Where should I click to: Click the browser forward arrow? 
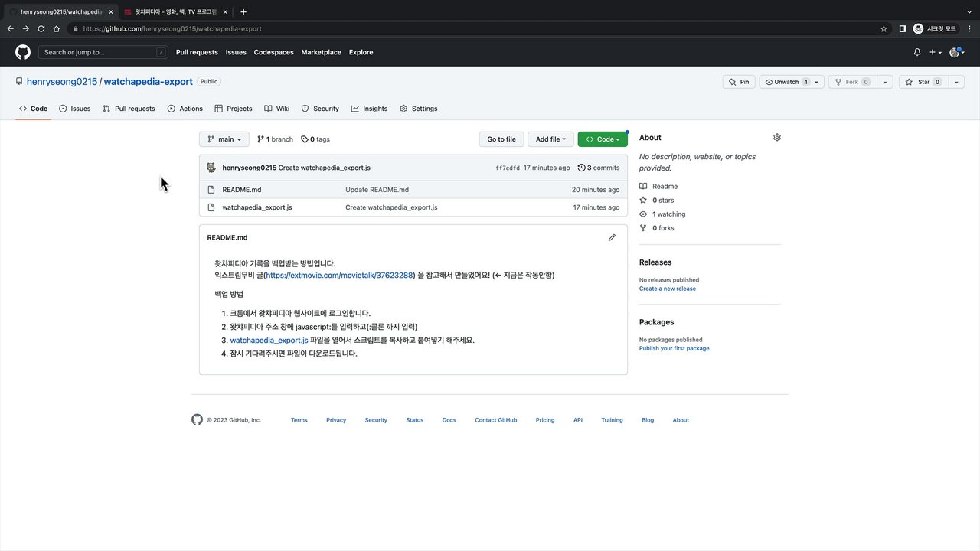pos(26,28)
